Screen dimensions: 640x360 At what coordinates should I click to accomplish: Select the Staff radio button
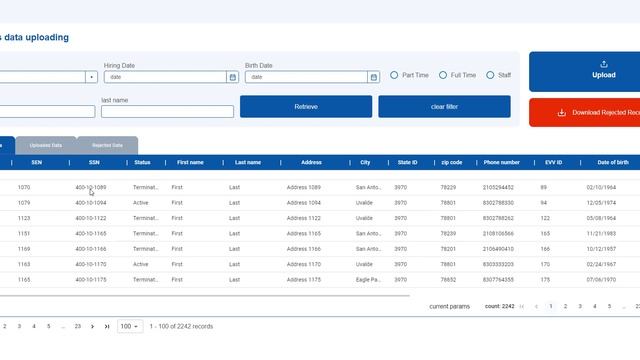tap(490, 75)
